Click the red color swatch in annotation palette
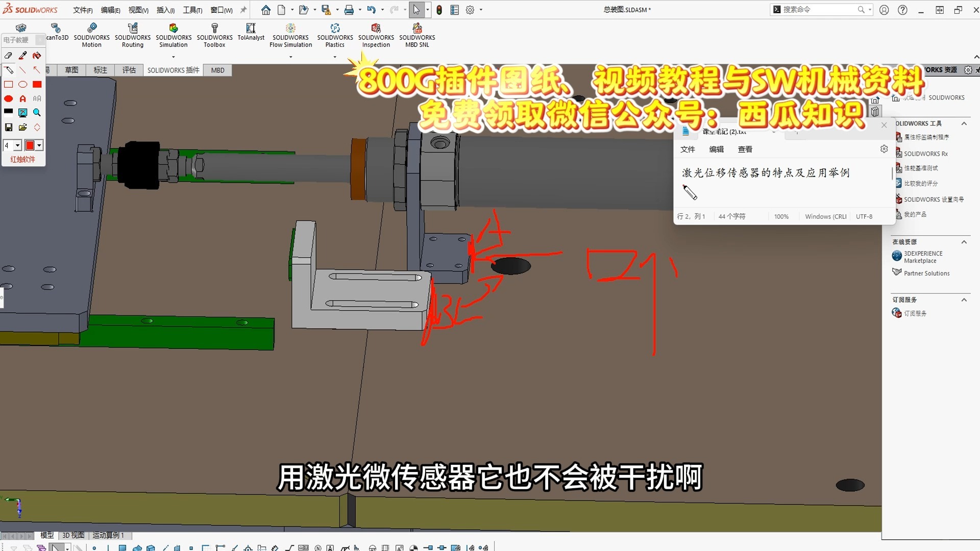 tap(31, 145)
